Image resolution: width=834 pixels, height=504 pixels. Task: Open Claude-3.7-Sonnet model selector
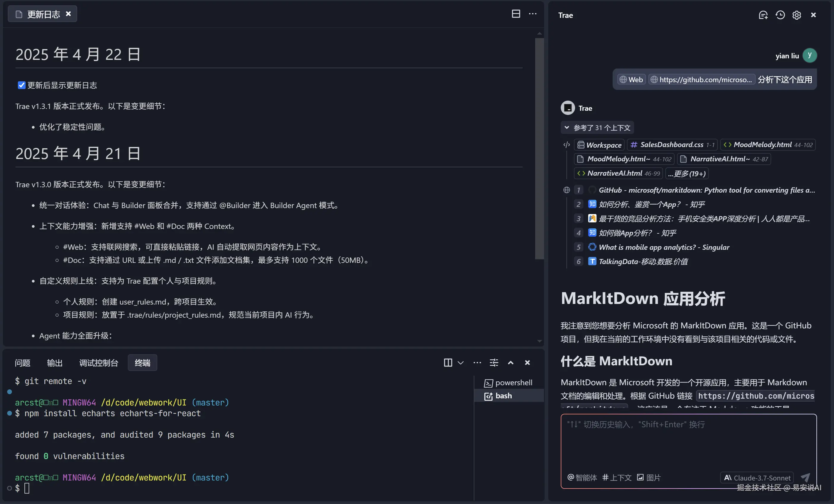757,478
